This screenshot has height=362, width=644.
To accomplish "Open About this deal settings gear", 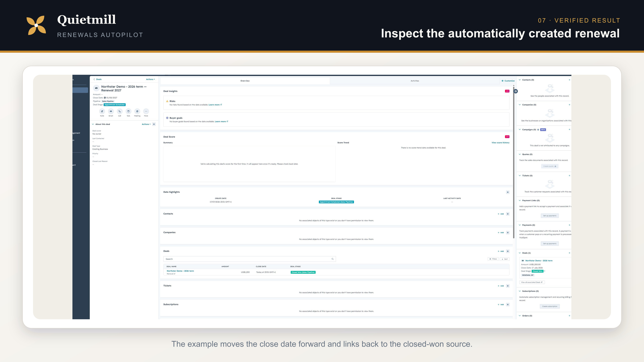I will (154, 124).
